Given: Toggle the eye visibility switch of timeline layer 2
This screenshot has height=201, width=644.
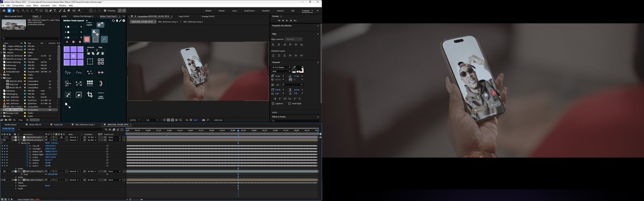Looking at the screenshot, I should (x=2, y=140).
